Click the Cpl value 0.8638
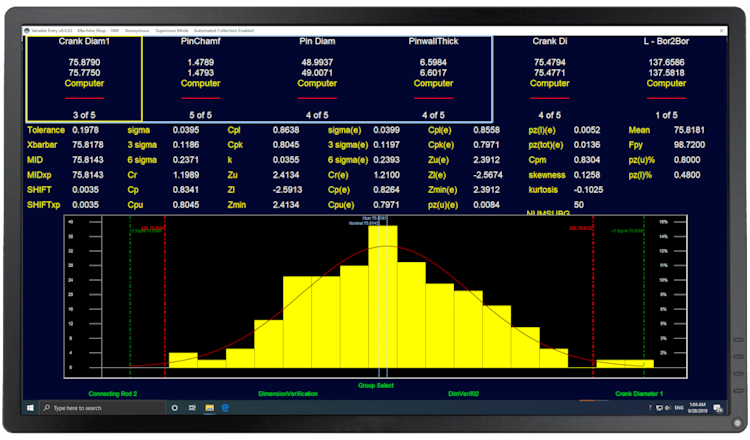The height and width of the screenshot is (440, 750). (x=286, y=130)
